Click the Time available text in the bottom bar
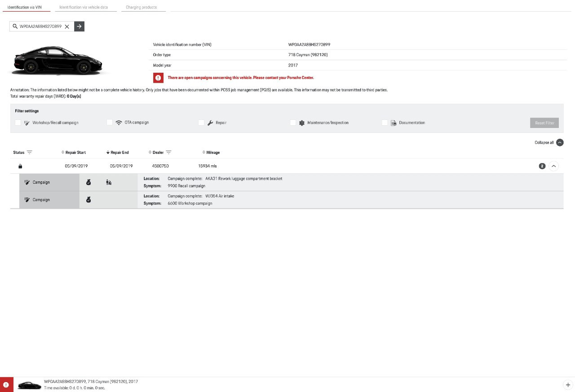The height and width of the screenshot is (392, 575). point(75,388)
